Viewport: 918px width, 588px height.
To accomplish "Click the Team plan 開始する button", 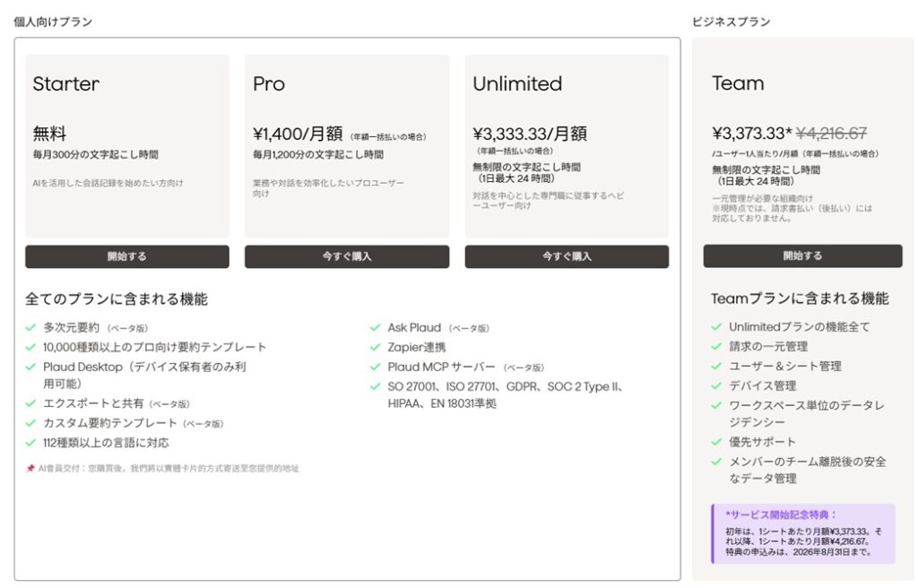I will (802, 256).
